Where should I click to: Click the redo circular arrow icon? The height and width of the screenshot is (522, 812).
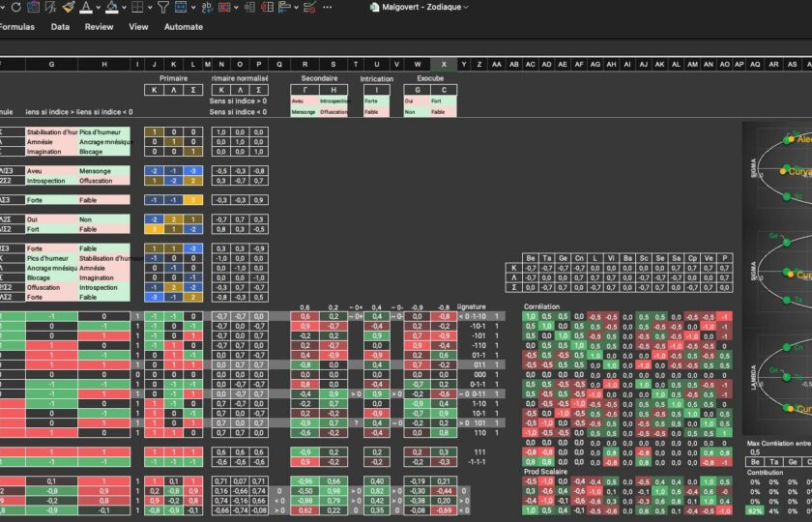[15, 7]
